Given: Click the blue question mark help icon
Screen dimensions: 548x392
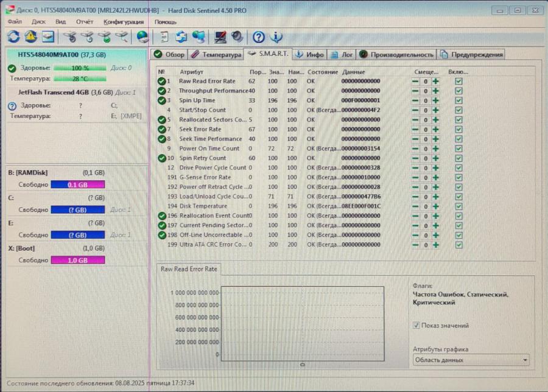Looking at the screenshot, I should tap(258, 37).
